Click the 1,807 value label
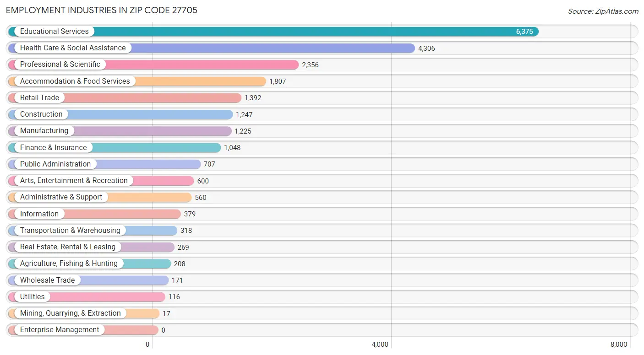 (278, 81)
